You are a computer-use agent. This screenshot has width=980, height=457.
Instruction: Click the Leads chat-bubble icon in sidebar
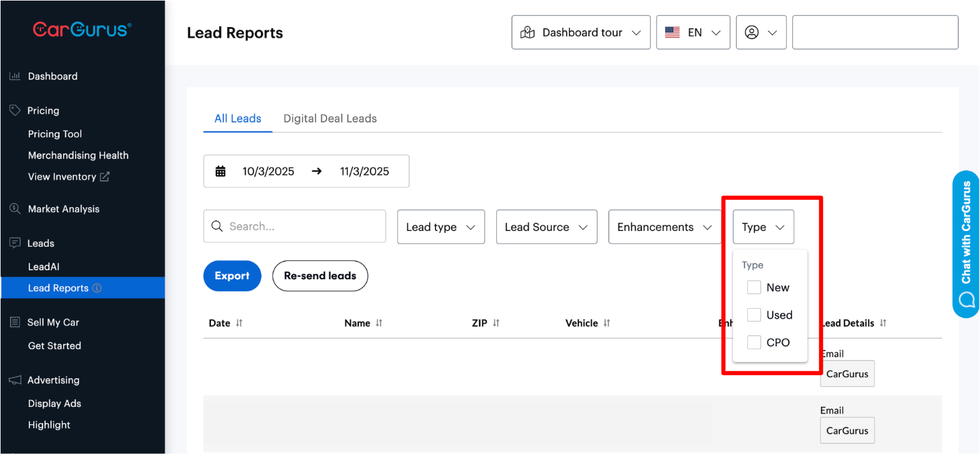coord(15,243)
